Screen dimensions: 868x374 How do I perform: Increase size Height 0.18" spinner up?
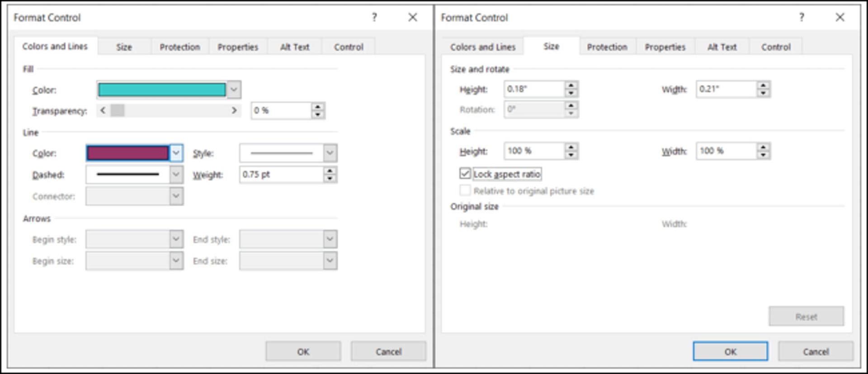click(571, 85)
